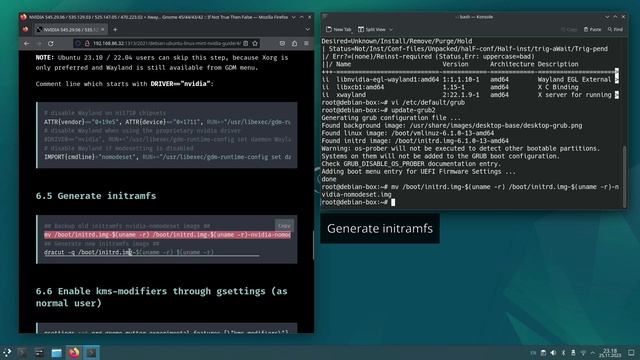Screen dimensions: 640x360
Task: Click the Copy button on code block
Action: tap(284, 225)
